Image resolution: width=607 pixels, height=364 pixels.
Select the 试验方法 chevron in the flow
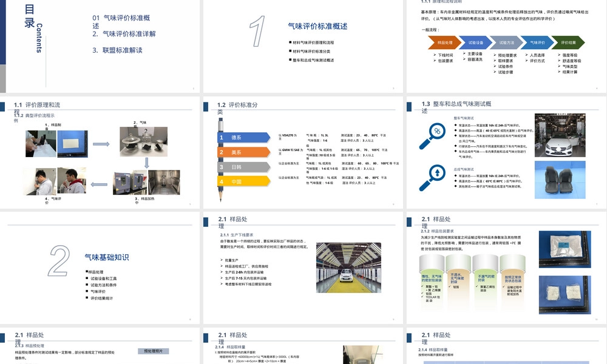[506, 42]
